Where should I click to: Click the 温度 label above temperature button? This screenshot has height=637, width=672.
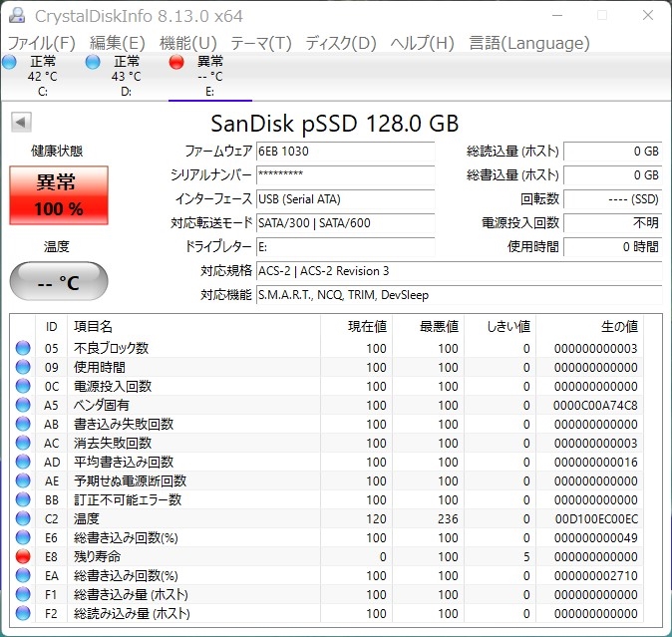(x=56, y=246)
